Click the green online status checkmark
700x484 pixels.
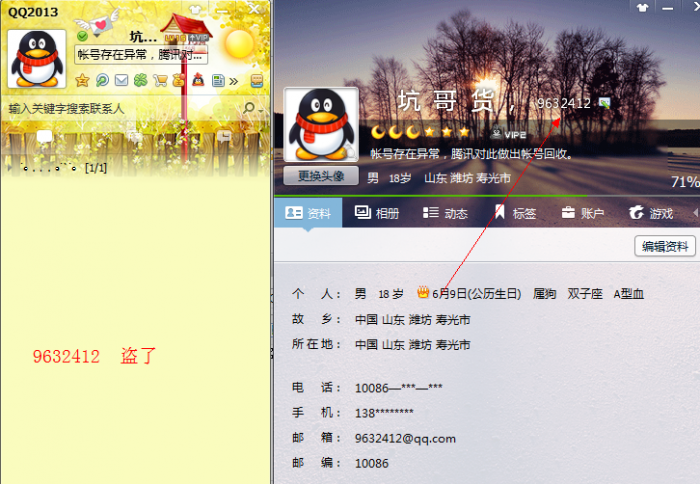[x=82, y=36]
